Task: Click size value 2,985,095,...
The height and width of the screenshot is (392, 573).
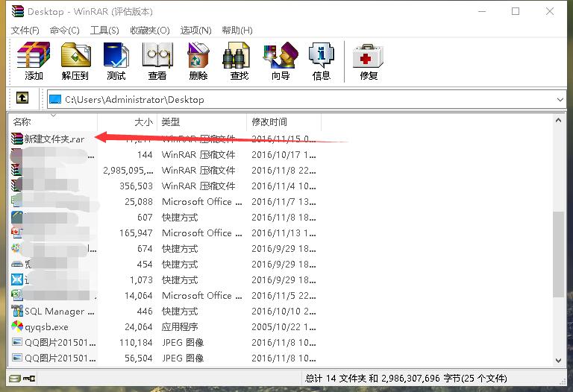Action: (x=128, y=171)
